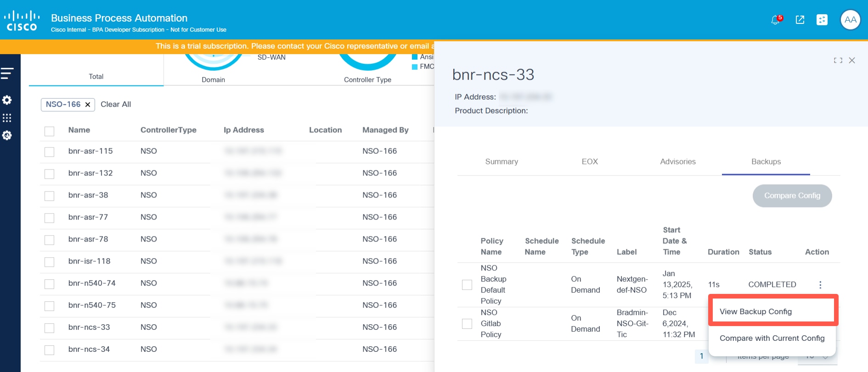Check the bnr-asr-132 row
The image size is (868, 372).
click(49, 174)
